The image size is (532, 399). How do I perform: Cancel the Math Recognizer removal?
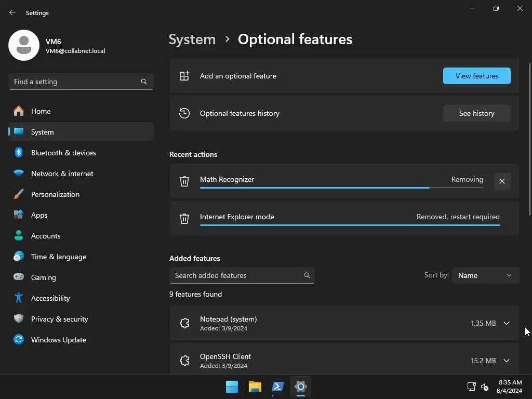[x=502, y=181]
